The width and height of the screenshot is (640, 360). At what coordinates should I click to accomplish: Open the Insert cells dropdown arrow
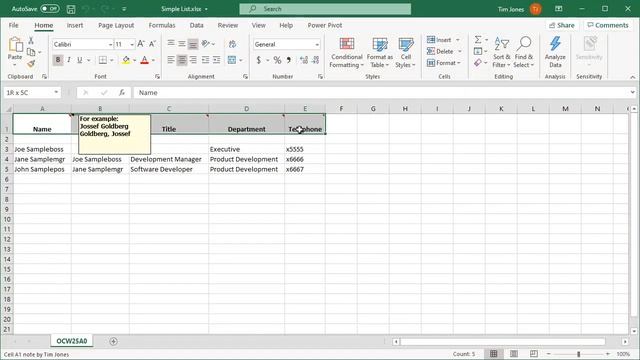[x=458, y=40]
